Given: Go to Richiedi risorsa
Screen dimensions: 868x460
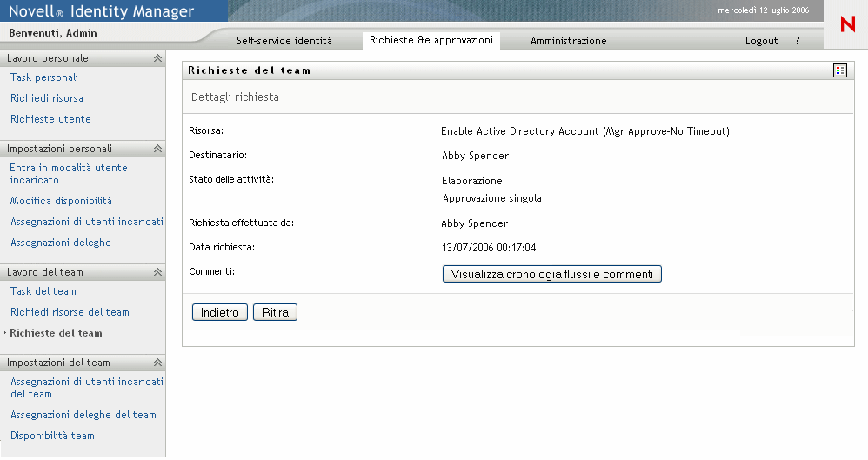Looking at the screenshot, I should point(46,98).
